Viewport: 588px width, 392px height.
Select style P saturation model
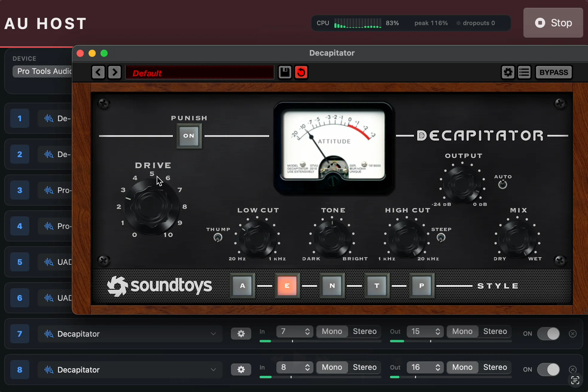(422, 286)
